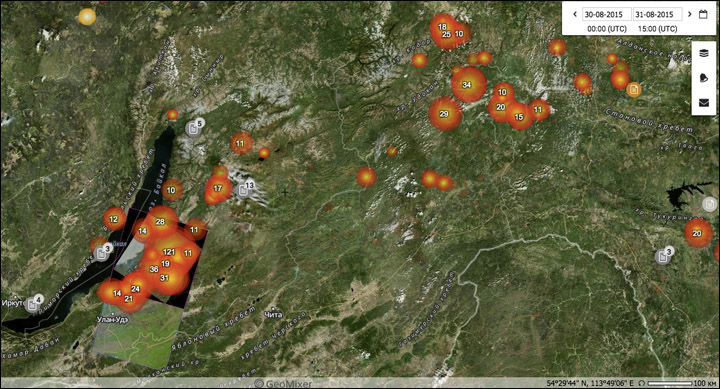Click the 15:00 (UTC) end time text

coord(657,28)
